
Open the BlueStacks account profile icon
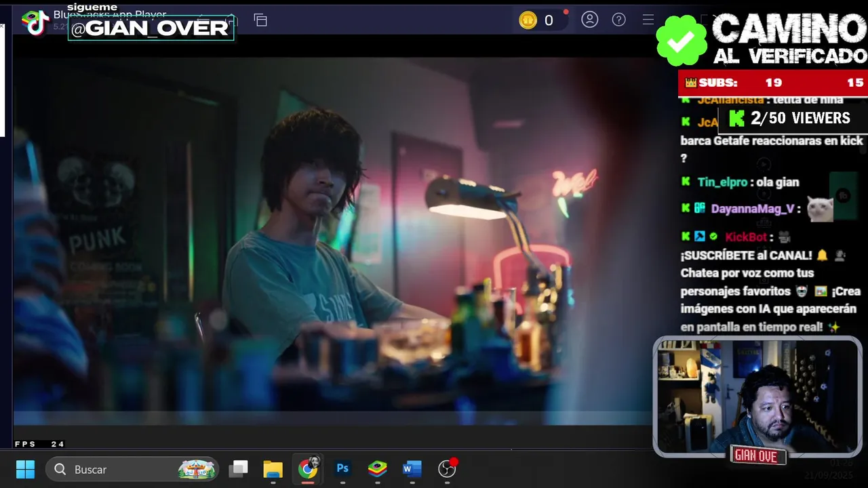pos(590,20)
